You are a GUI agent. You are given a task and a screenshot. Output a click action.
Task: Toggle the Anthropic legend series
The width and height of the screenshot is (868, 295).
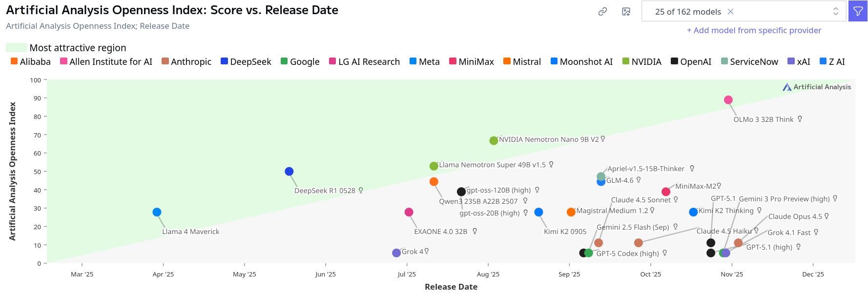tap(186, 61)
